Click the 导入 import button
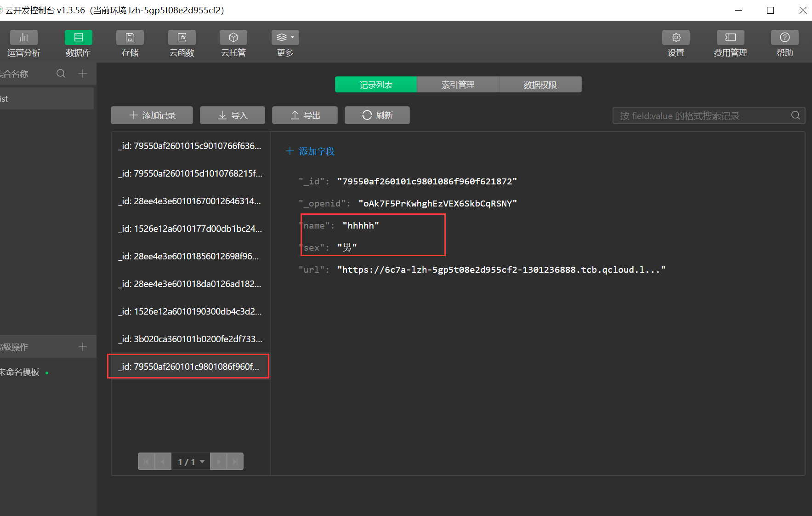Viewport: 812px width, 516px height. [233, 115]
